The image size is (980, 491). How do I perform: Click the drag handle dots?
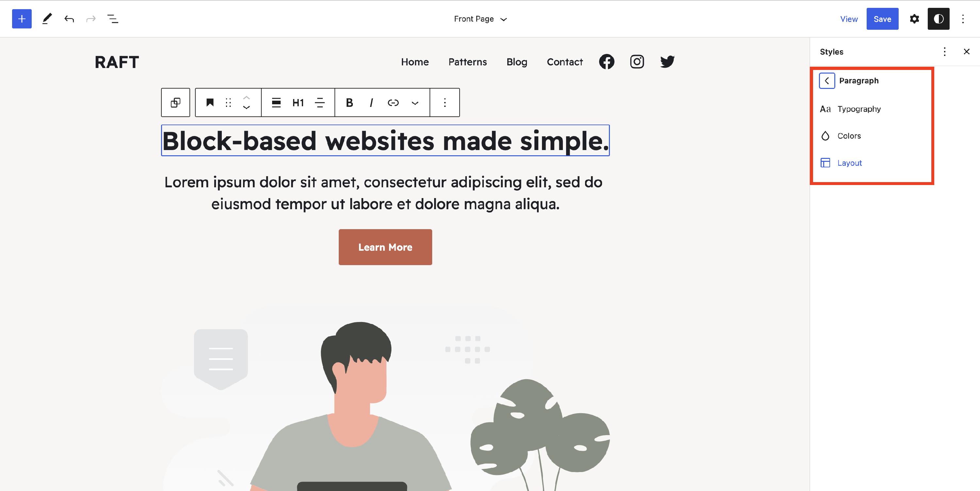[228, 102]
